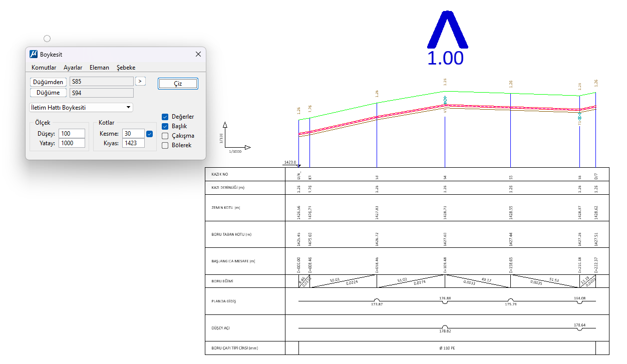Click the blue north arrow symbol

pos(447,30)
